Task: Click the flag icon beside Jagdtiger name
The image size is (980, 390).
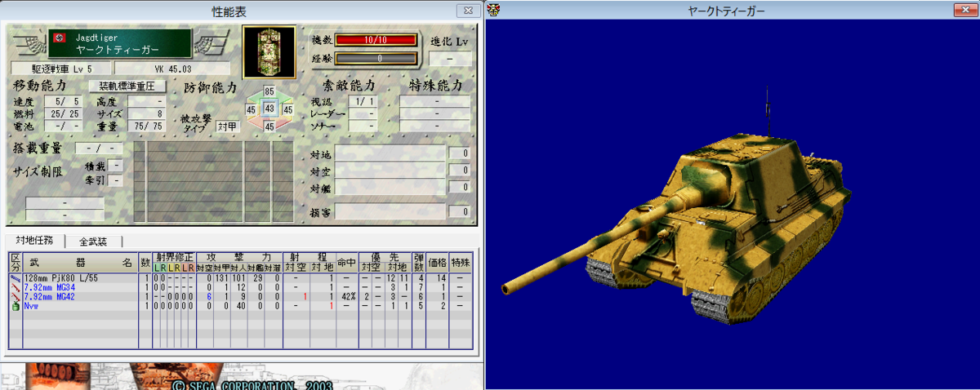Action: (x=60, y=38)
